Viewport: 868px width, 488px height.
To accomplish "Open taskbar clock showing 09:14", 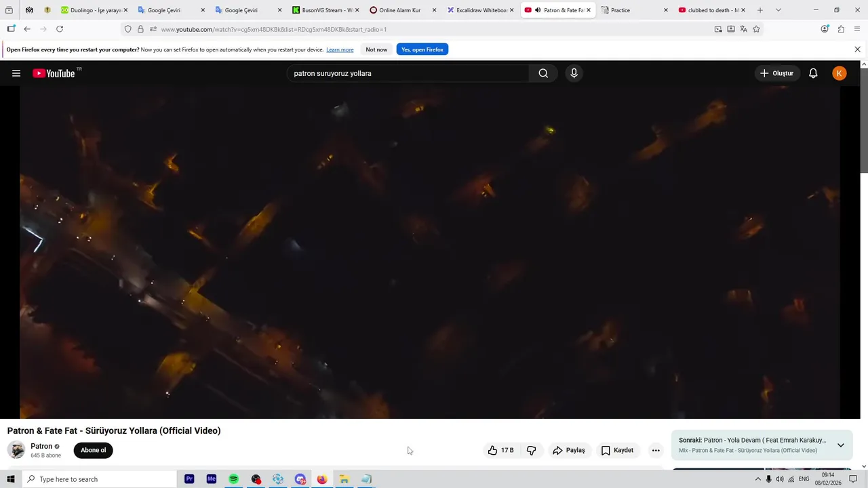I will pyautogui.click(x=828, y=479).
